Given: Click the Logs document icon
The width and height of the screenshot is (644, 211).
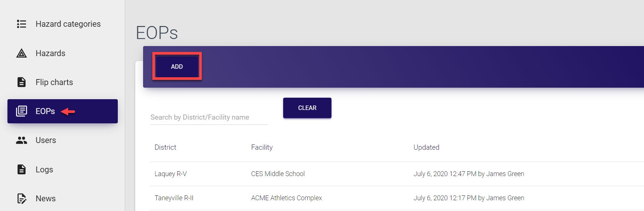Looking at the screenshot, I should (22, 169).
